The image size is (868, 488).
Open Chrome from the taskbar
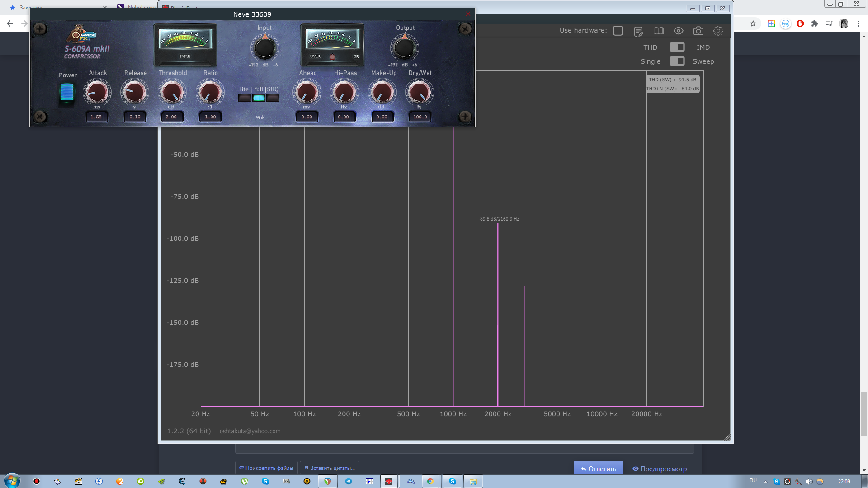(430, 481)
